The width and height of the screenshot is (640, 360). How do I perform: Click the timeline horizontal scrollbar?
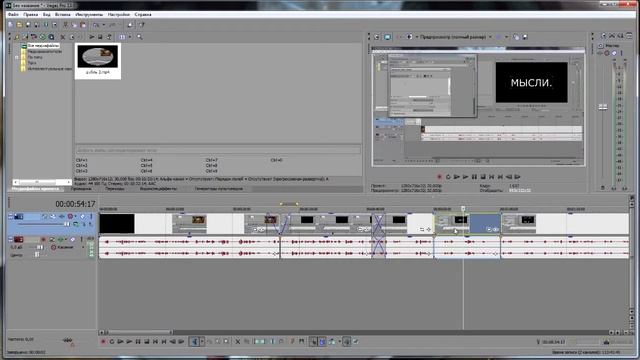coord(139,332)
